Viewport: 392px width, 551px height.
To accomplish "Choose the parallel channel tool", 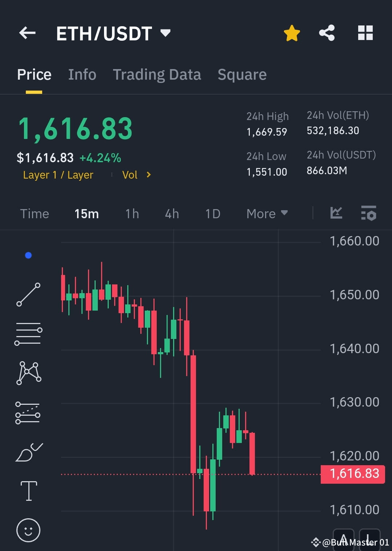I will click(x=28, y=413).
